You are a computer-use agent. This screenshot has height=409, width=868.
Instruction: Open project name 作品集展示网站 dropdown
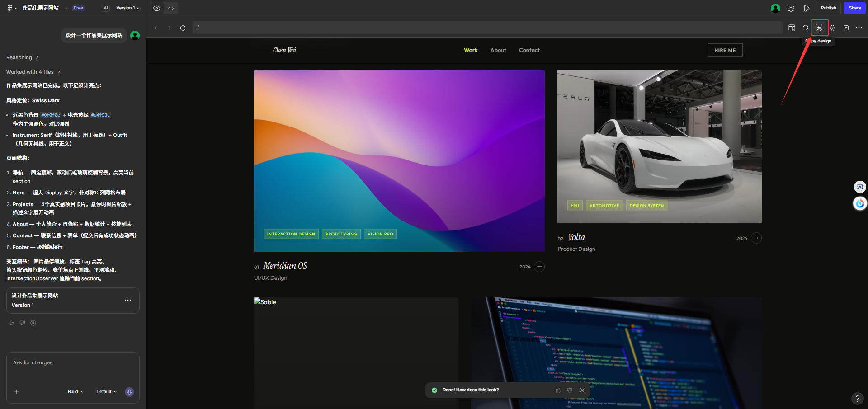coord(44,8)
